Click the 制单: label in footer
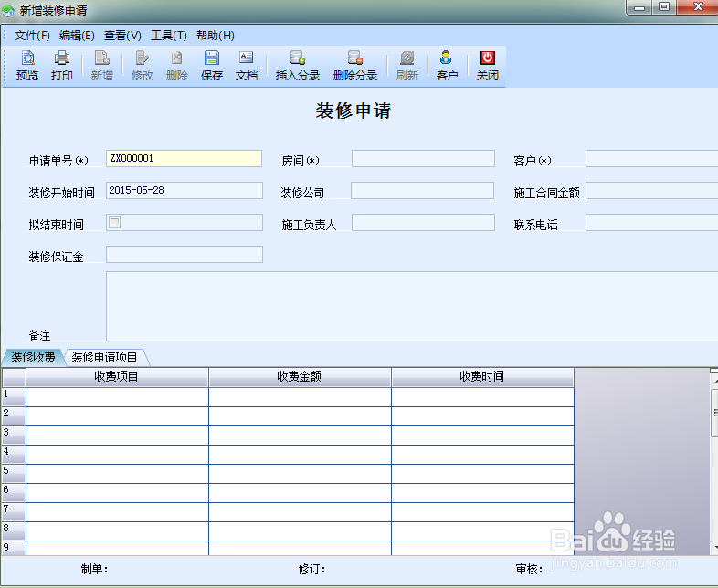Screen dimensions: 718x588 click(94, 569)
